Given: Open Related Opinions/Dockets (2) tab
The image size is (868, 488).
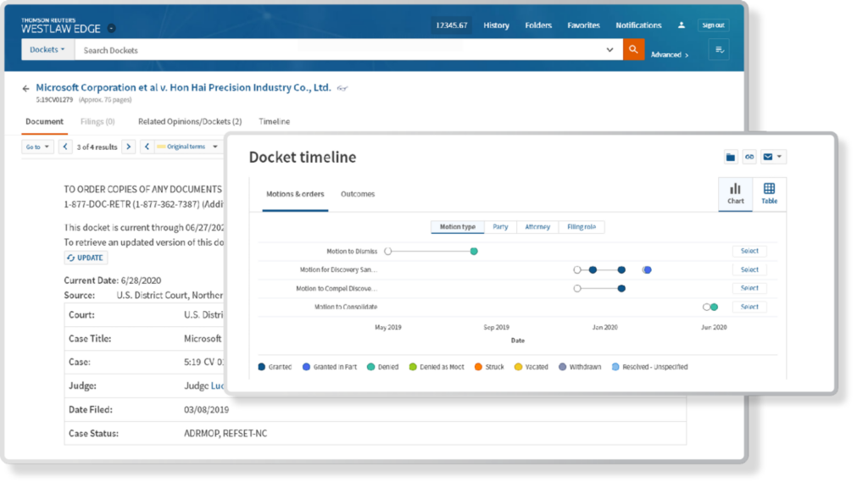Looking at the screenshot, I should tap(190, 122).
